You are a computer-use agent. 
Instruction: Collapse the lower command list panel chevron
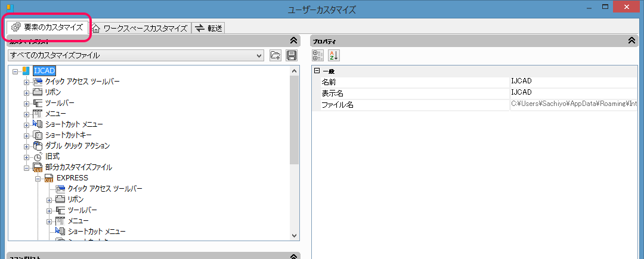coord(293,257)
